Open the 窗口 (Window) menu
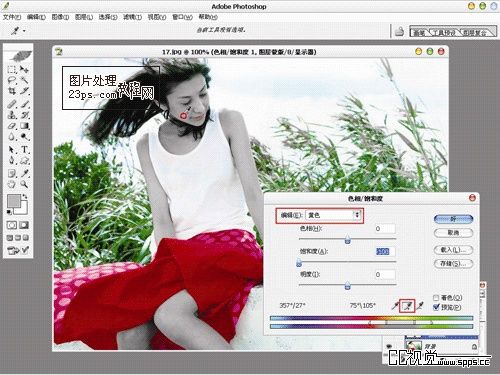Viewport: 500px width, 375px height. 182,17
